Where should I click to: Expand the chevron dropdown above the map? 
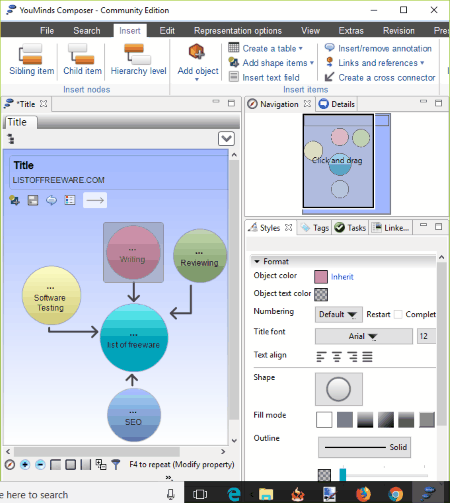point(226,138)
